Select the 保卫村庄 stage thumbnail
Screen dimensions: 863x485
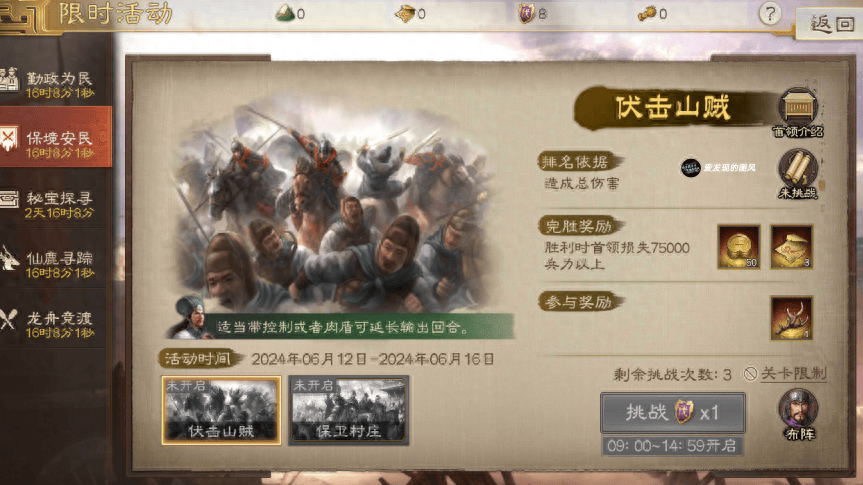[348, 410]
